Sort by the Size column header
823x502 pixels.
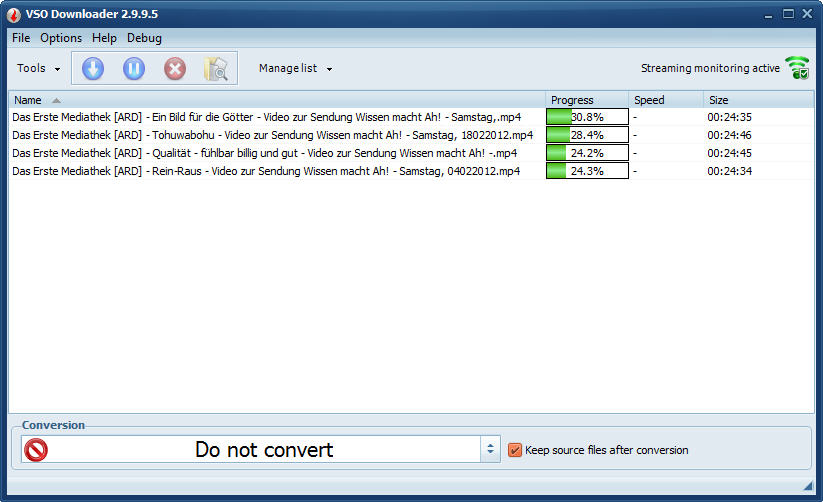click(758, 100)
